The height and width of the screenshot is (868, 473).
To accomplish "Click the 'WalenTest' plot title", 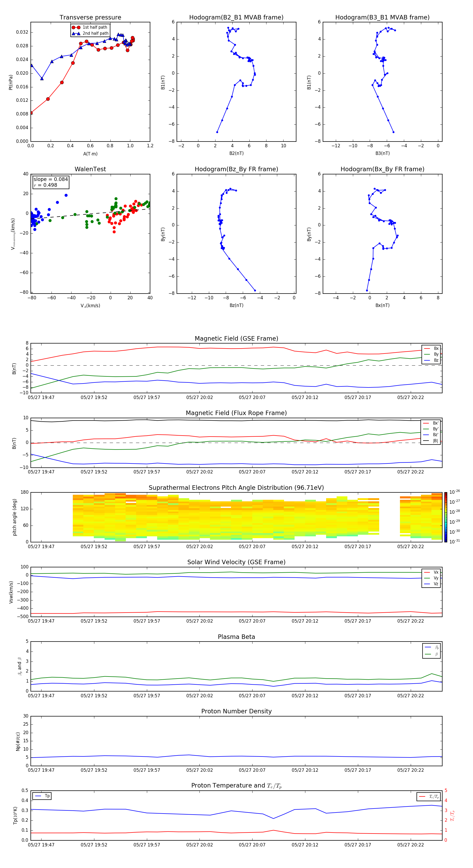I will point(90,169).
